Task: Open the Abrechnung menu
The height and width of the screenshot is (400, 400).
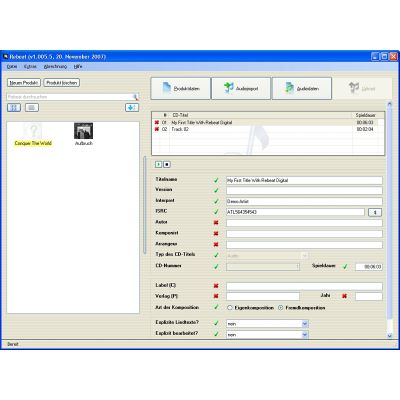Action: pyautogui.click(x=55, y=67)
